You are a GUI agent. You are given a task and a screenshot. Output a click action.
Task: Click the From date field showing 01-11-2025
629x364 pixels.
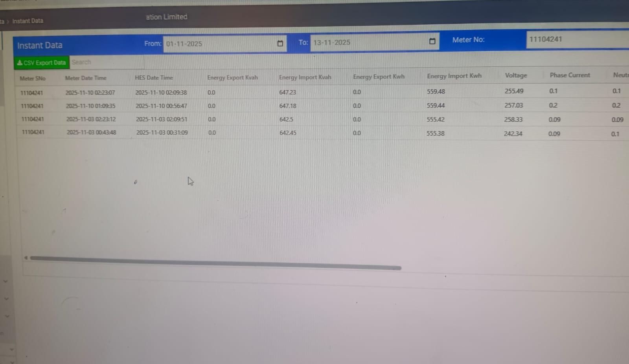point(225,43)
